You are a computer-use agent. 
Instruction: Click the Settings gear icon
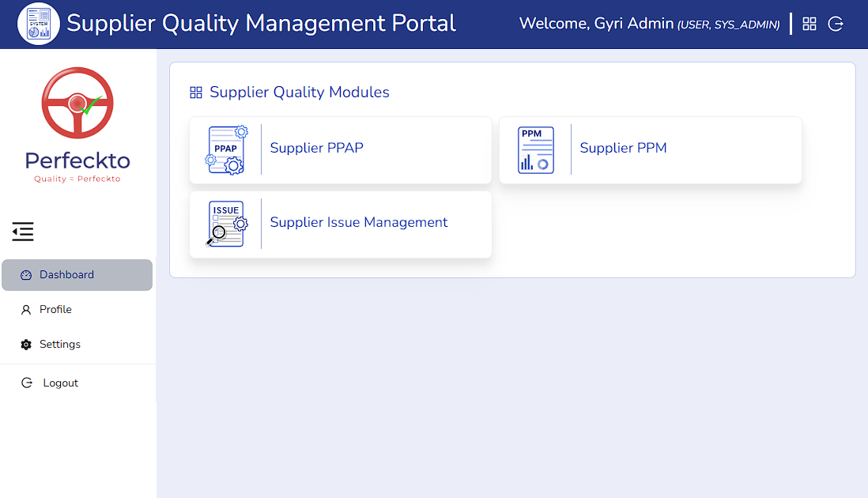[26, 345]
